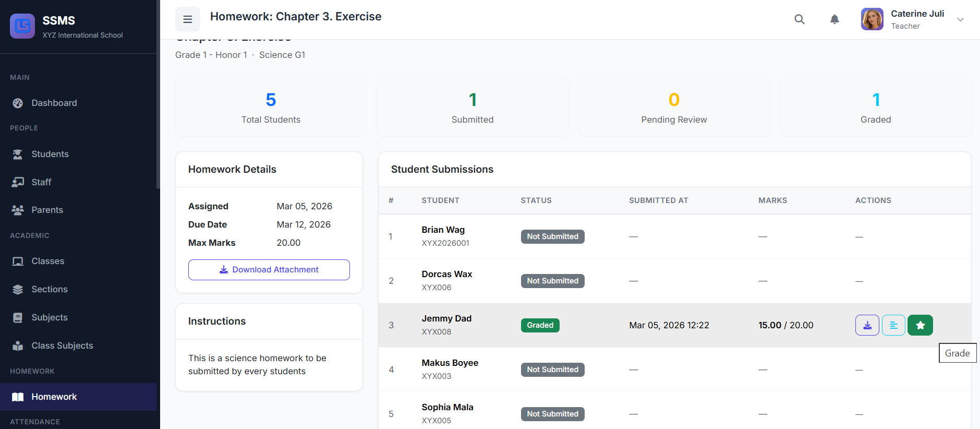This screenshot has height=429, width=980.
Task: Click Caterine Juli's profile avatar
Action: coord(872,19)
